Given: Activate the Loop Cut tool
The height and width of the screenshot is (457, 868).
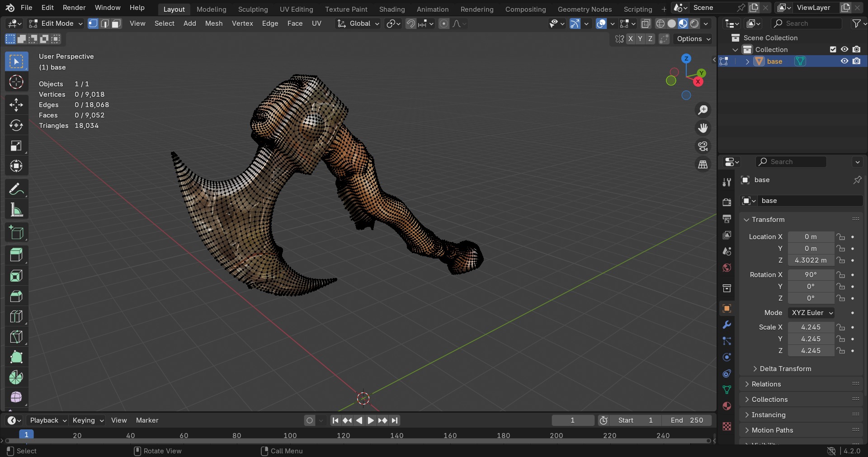Looking at the screenshot, I should pyautogui.click(x=16, y=316).
